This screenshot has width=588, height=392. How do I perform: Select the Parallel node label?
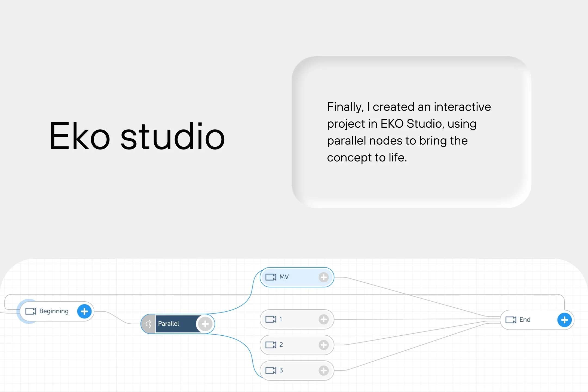(x=169, y=324)
